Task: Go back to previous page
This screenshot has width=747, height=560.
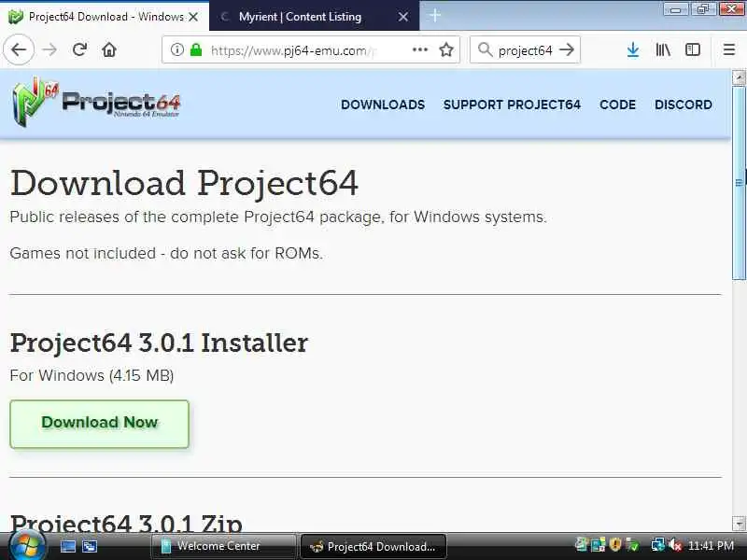Action: [x=19, y=49]
